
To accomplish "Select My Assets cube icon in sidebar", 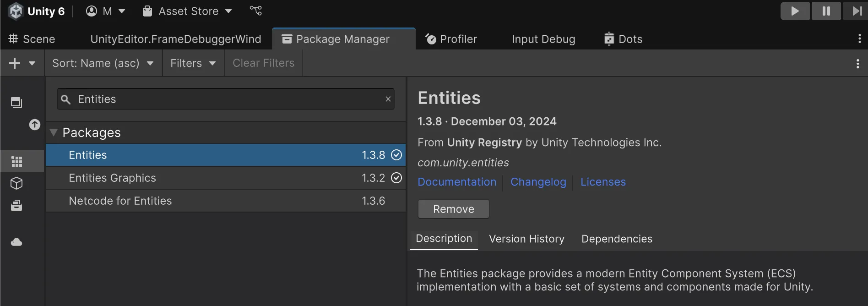I will click(16, 183).
